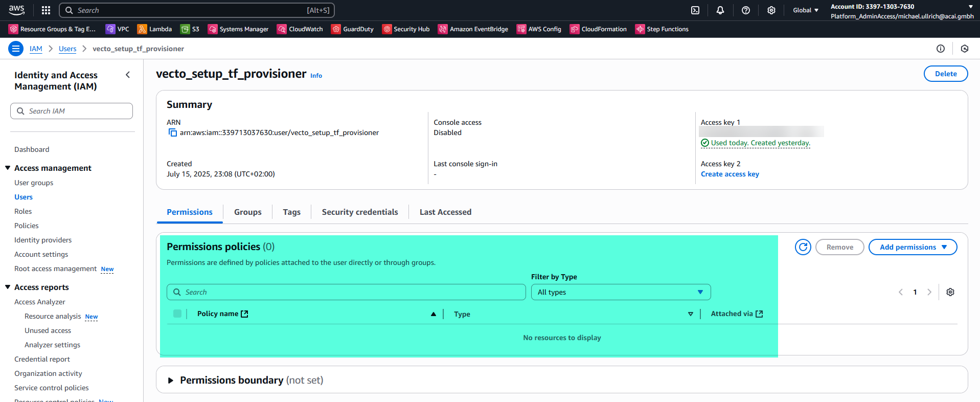The width and height of the screenshot is (980, 402).
Task: Select all policies checkbox in table header
Action: click(x=177, y=314)
